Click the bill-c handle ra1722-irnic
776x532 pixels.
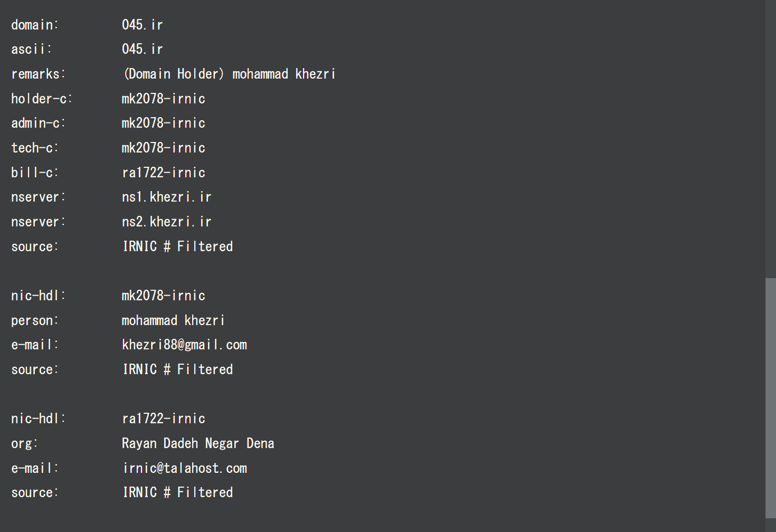point(163,173)
